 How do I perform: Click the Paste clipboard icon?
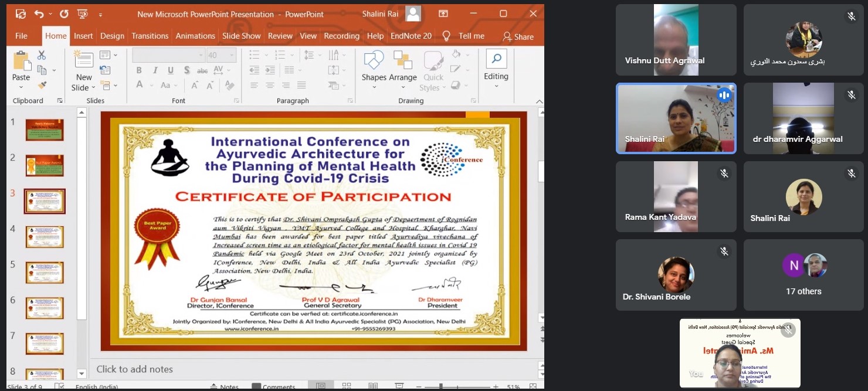(21, 60)
